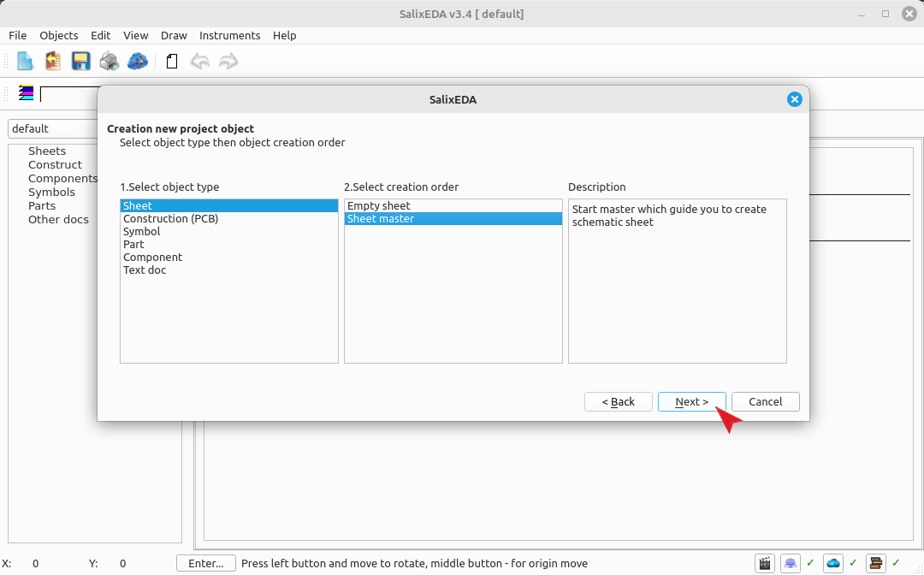Click the floppy disk save icon
924x575 pixels.
[80, 62]
